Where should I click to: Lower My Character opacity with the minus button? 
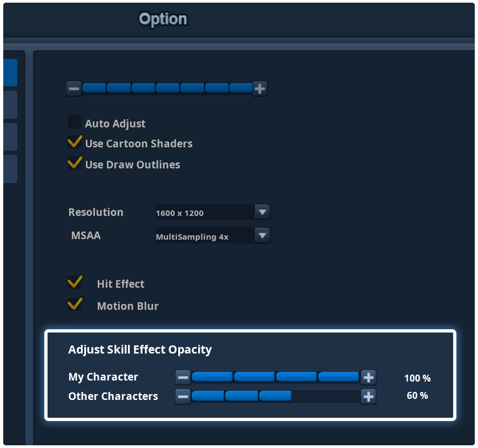tap(183, 378)
